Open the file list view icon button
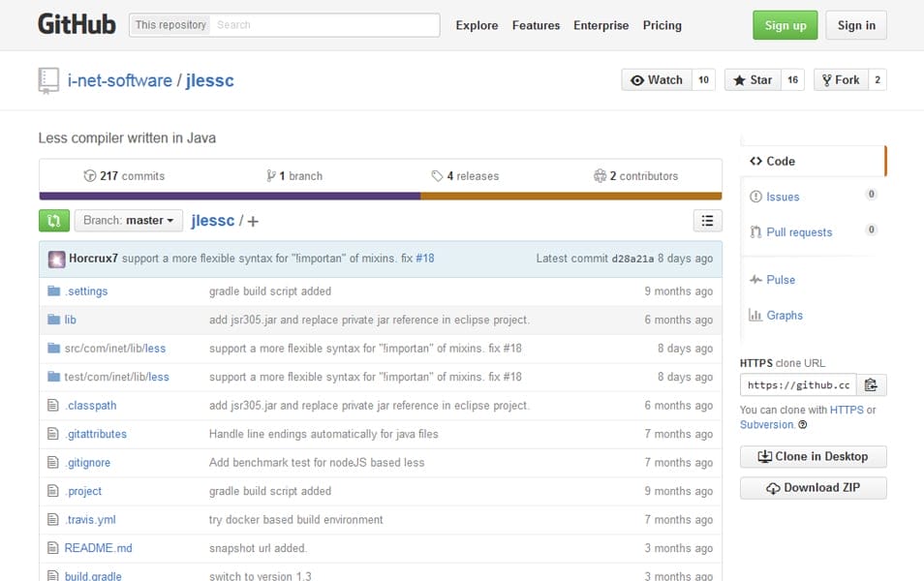Image resolution: width=924 pixels, height=581 pixels. [x=707, y=221]
